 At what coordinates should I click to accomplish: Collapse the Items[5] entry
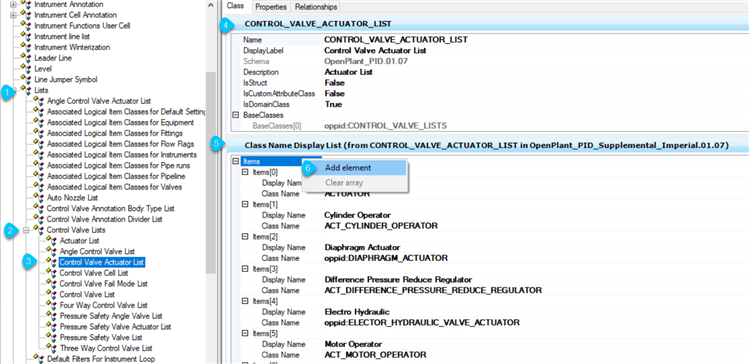pyautogui.click(x=245, y=333)
